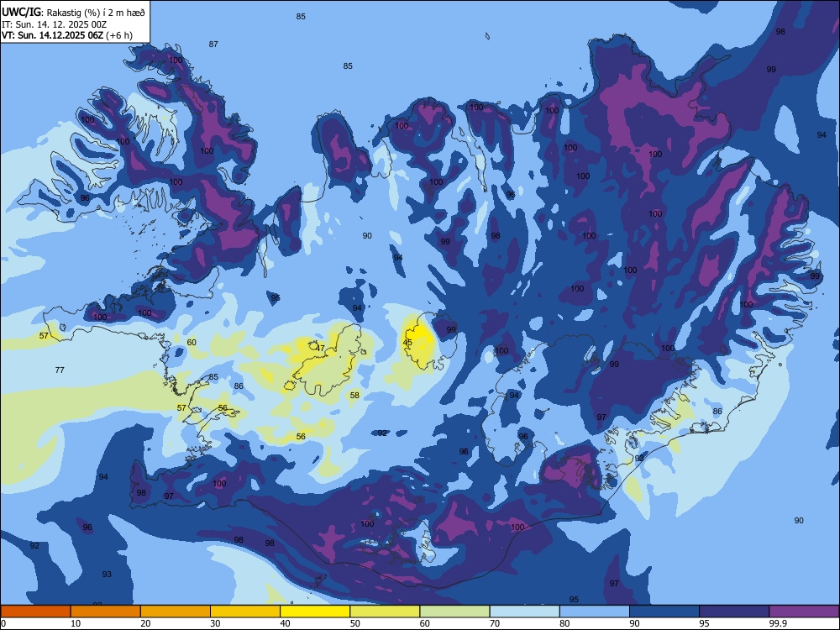The height and width of the screenshot is (630, 840).
Task: Click the '50' tick label on the legend
Action: coord(355,623)
